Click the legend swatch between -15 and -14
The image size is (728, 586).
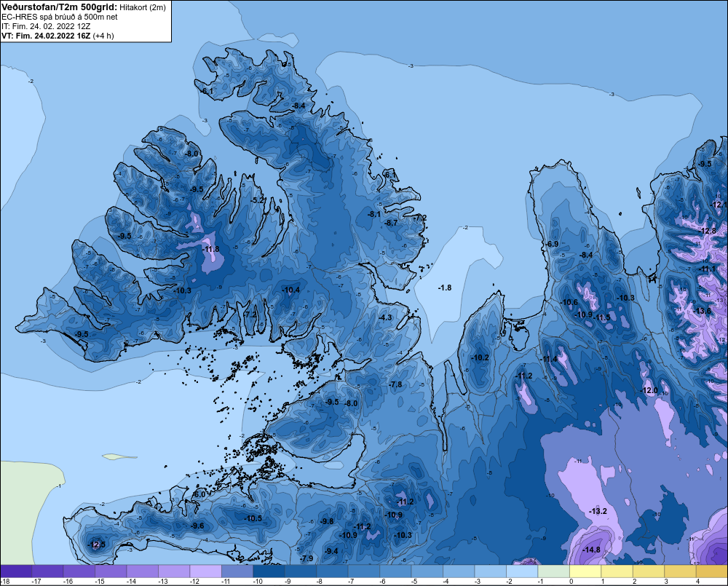111,571
